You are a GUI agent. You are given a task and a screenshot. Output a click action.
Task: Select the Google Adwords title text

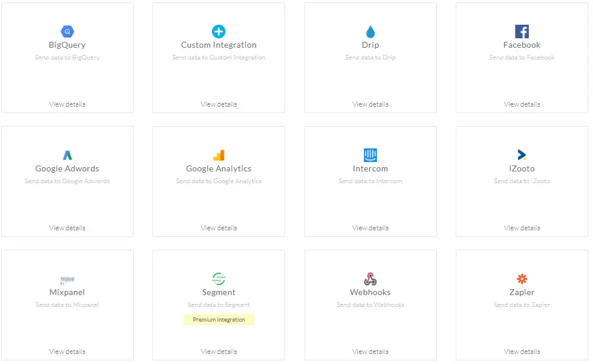click(x=67, y=169)
